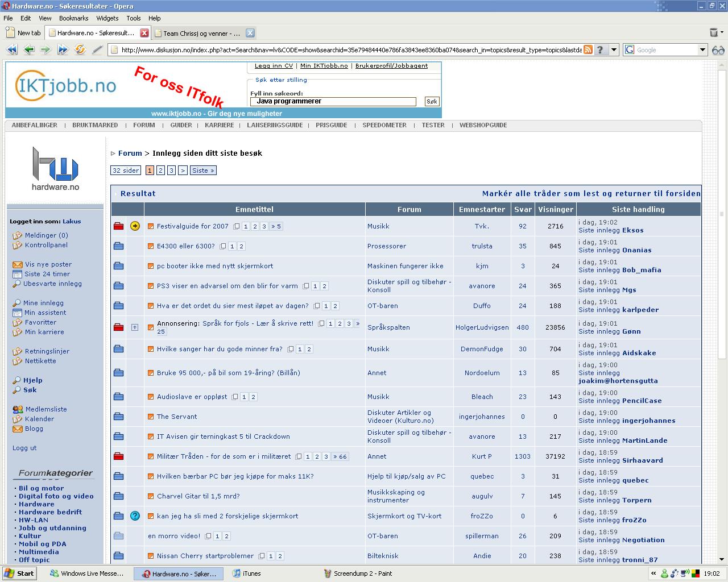
Task: Open the Windows Start menu
Action: 19,573
